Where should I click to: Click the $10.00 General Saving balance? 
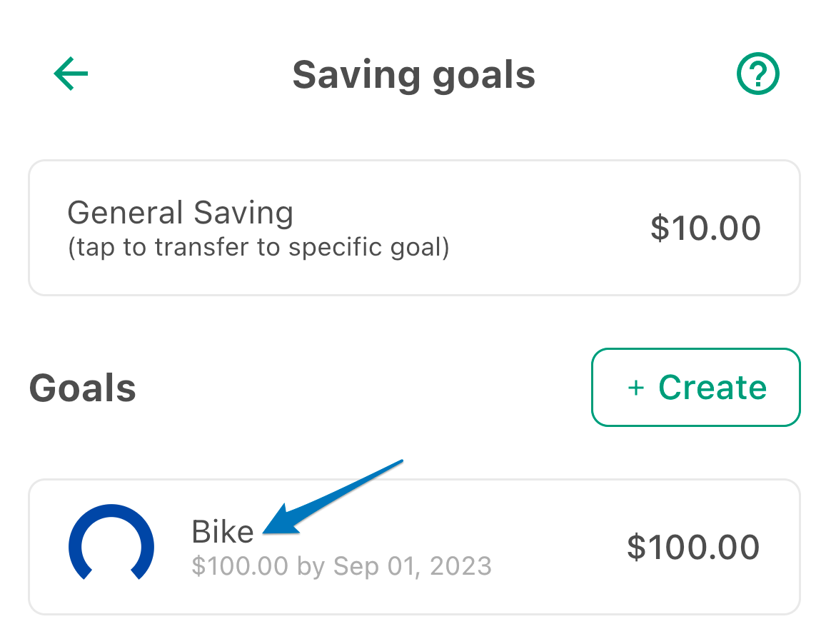(706, 228)
